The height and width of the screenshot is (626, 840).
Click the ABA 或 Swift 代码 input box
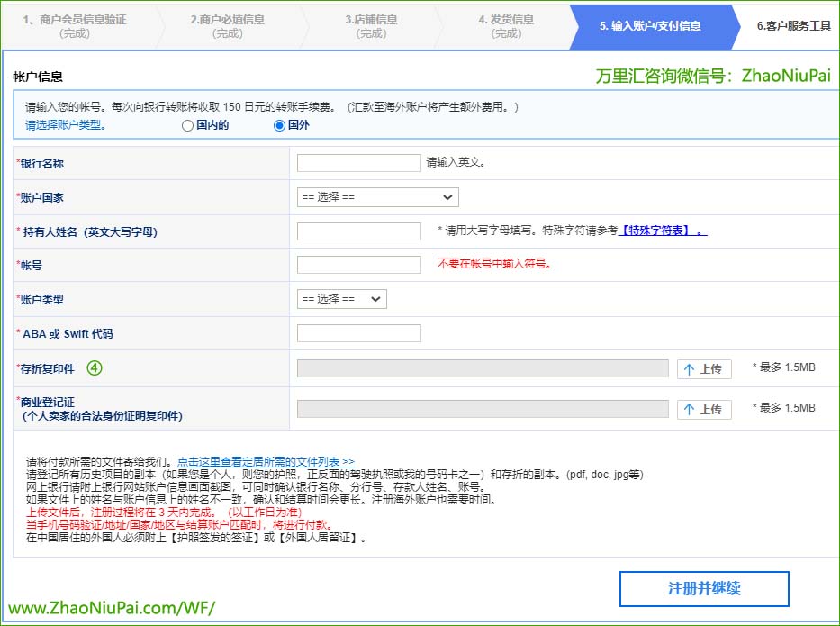click(x=358, y=333)
